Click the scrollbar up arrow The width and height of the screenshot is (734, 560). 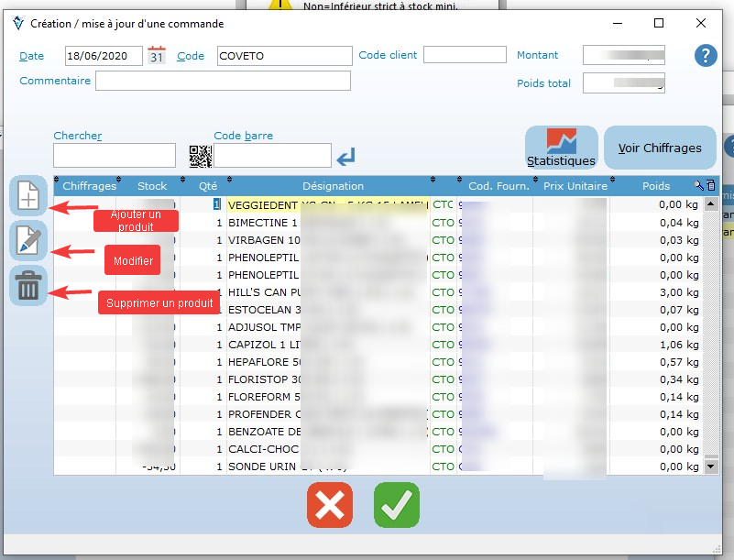pyautogui.click(x=711, y=203)
